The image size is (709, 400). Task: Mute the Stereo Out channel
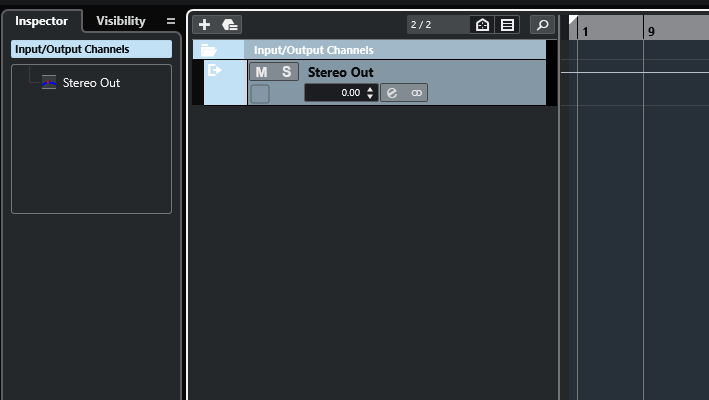pyautogui.click(x=261, y=72)
